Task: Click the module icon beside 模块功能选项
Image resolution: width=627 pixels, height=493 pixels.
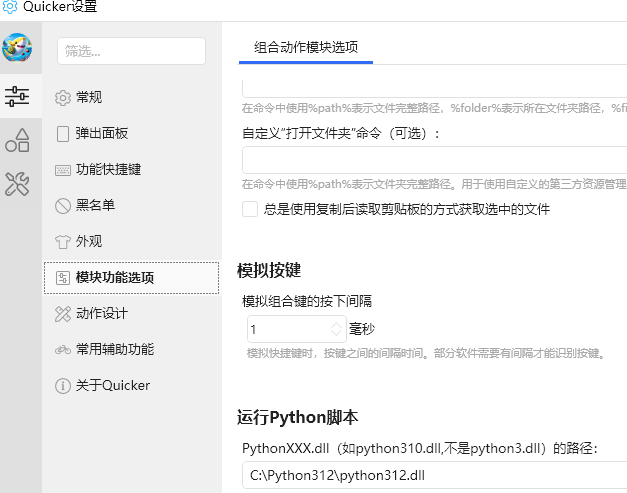Action: (63, 277)
